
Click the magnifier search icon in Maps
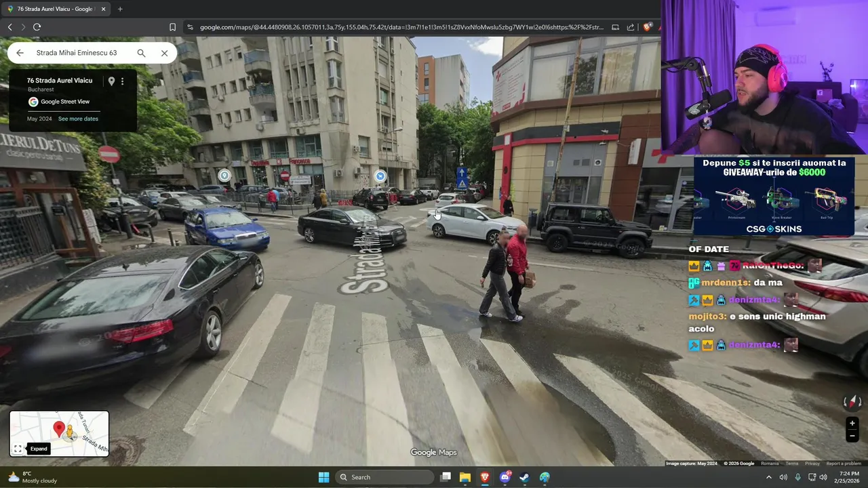point(141,53)
